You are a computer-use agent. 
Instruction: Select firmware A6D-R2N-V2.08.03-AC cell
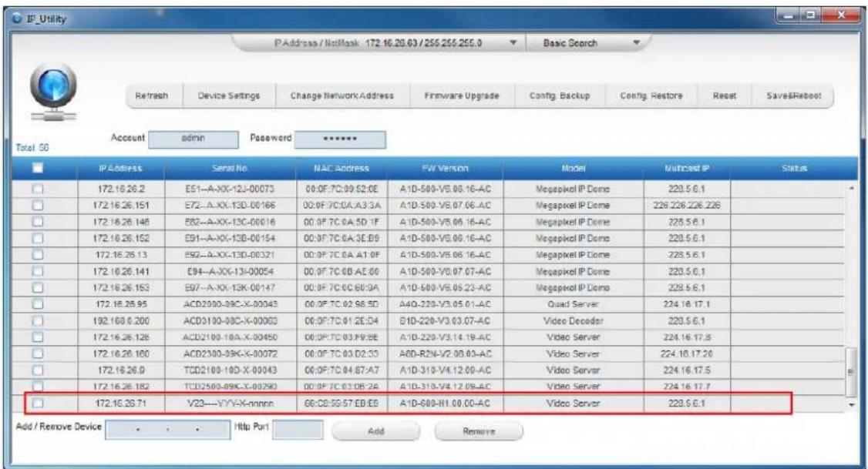[x=445, y=353]
